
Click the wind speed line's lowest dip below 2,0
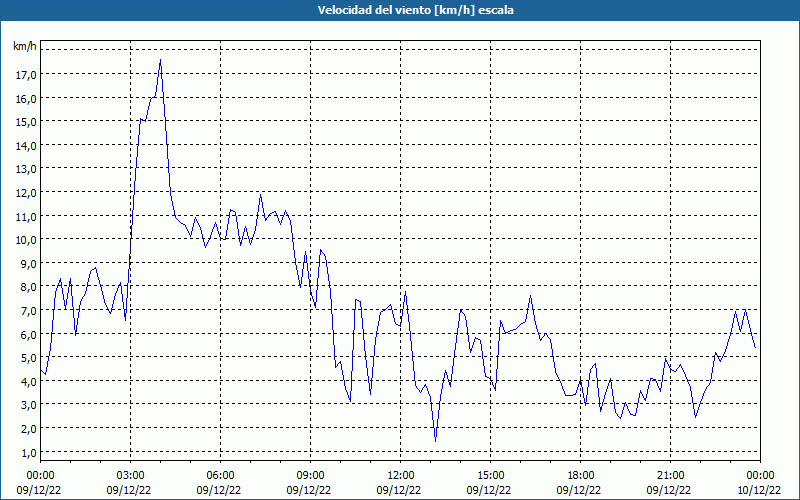[435, 440]
